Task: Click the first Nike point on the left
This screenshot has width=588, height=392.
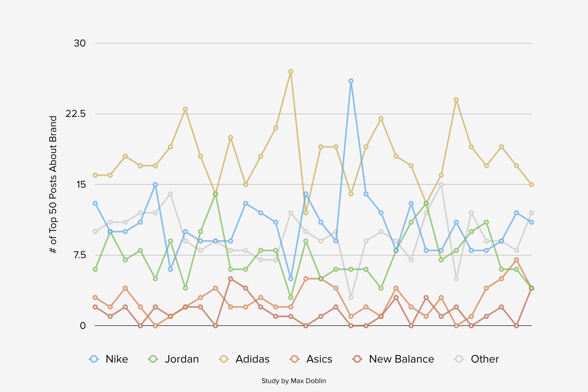Action: [x=95, y=203]
